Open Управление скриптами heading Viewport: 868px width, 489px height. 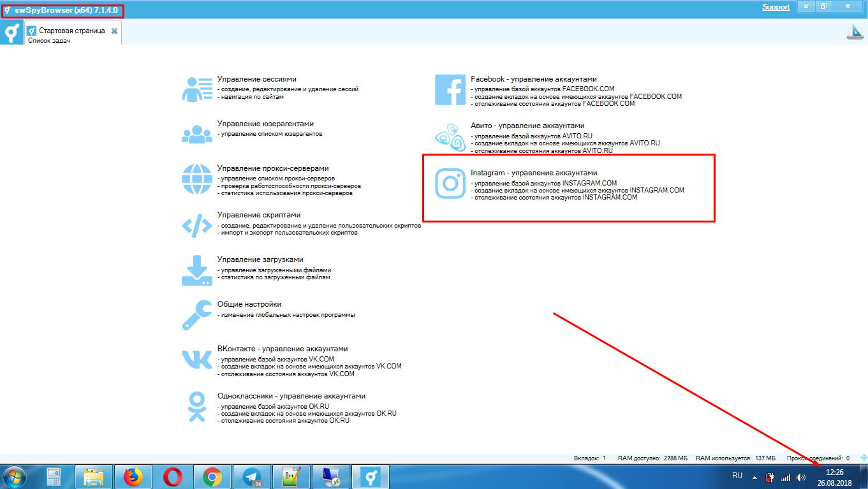[x=259, y=215]
